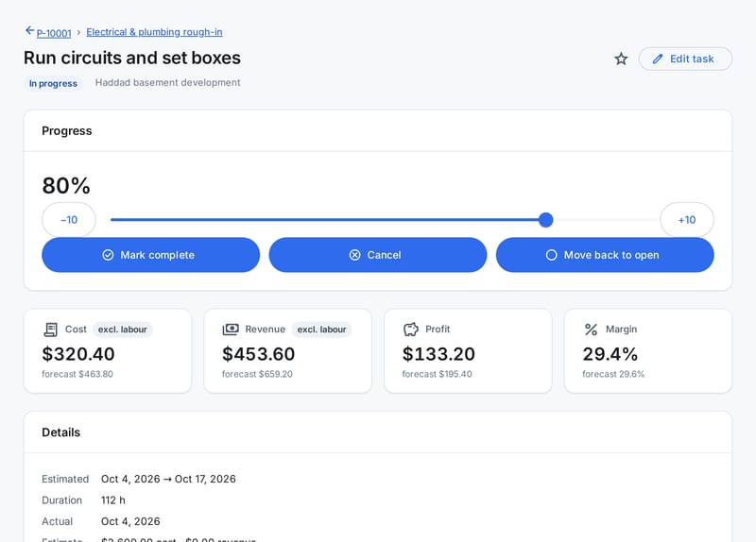Click the 112 h duration value
The height and width of the screenshot is (542, 756).
113,500
